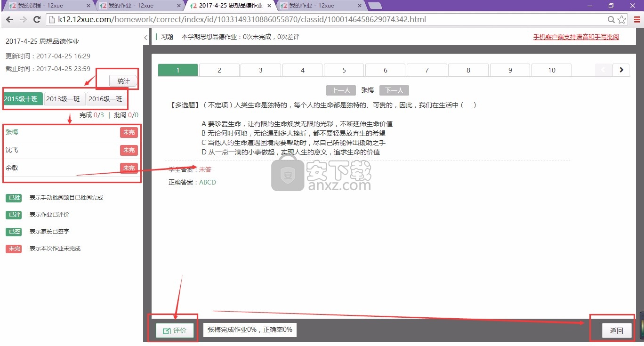Go to question 1

(178, 70)
